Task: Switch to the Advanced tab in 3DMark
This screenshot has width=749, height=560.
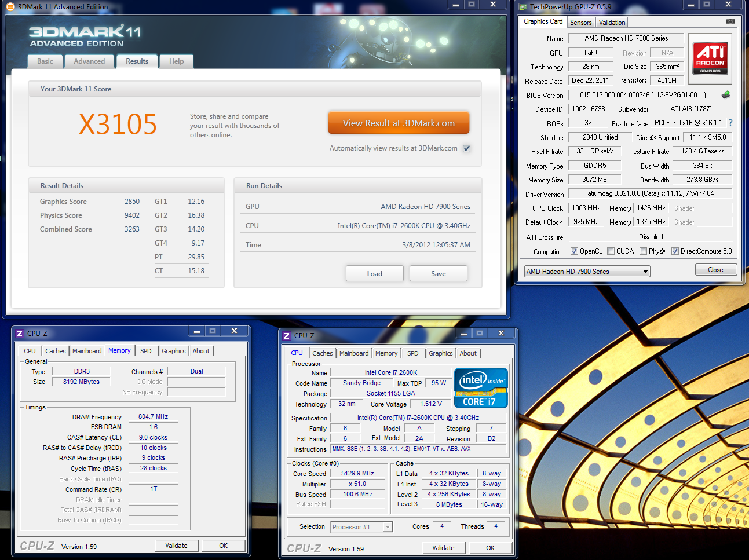Action: tap(89, 61)
